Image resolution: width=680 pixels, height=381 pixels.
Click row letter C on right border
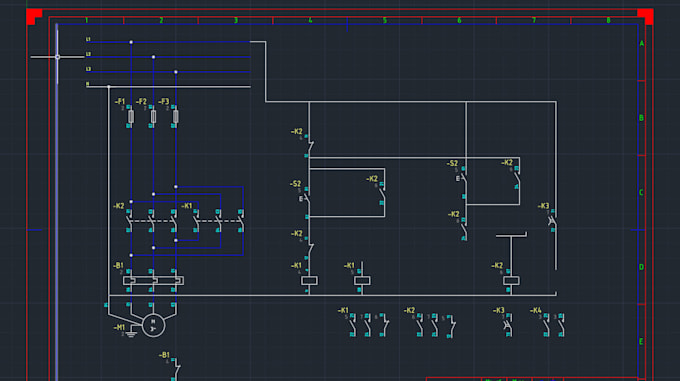[x=641, y=192]
